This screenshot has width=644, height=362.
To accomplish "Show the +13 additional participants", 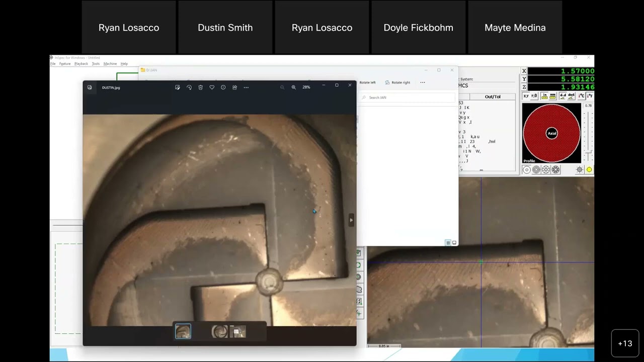I will 625,343.
